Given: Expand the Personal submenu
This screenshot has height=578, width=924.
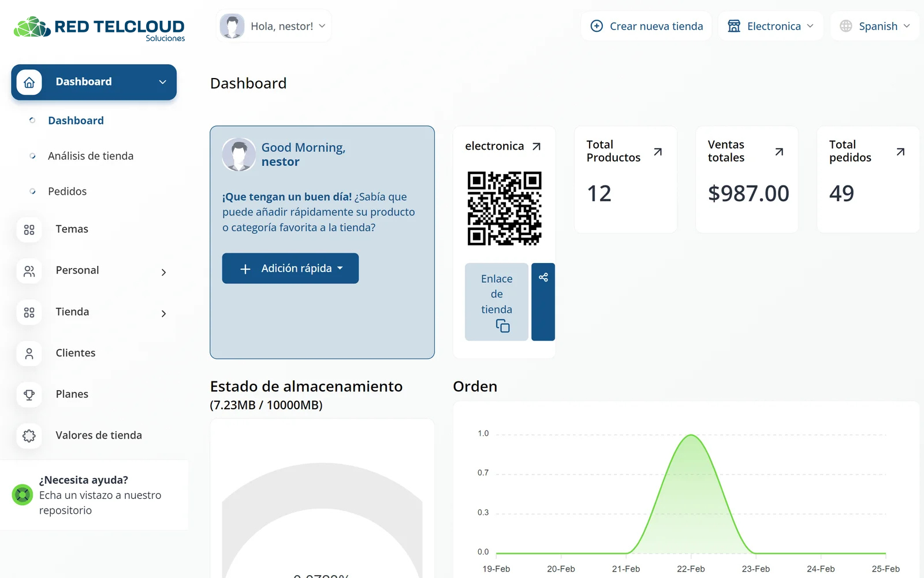Looking at the screenshot, I should [163, 272].
